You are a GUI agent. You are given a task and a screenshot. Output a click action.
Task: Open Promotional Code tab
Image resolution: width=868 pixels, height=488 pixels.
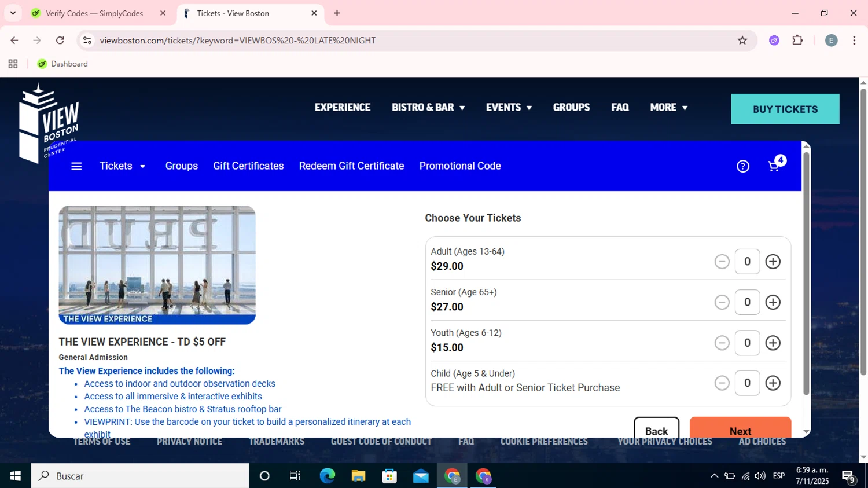(x=460, y=166)
